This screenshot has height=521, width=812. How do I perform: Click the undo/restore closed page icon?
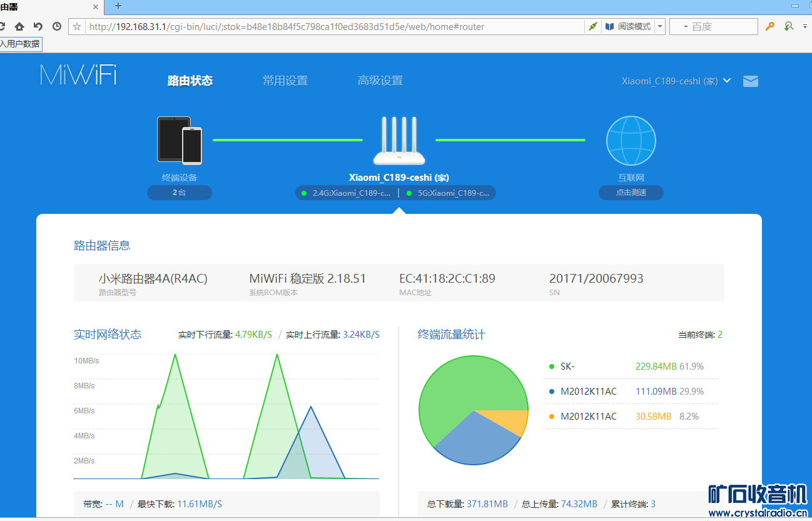(x=38, y=26)
